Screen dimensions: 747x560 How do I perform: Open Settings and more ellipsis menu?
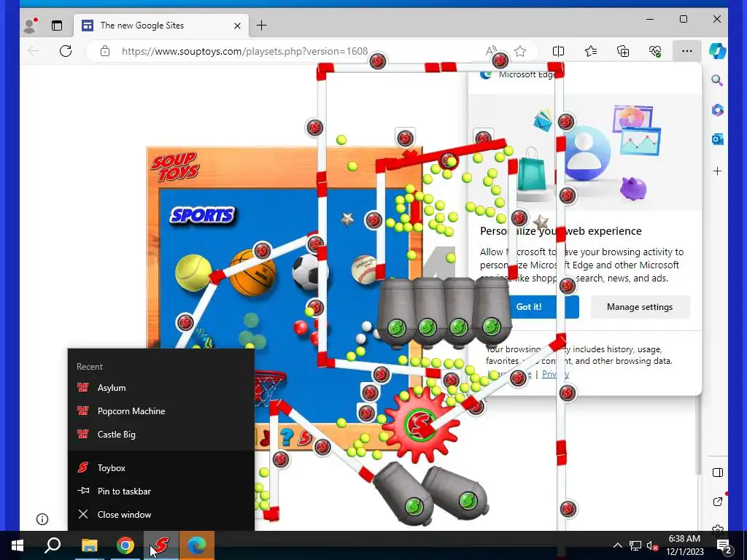(x=686, y=51)
